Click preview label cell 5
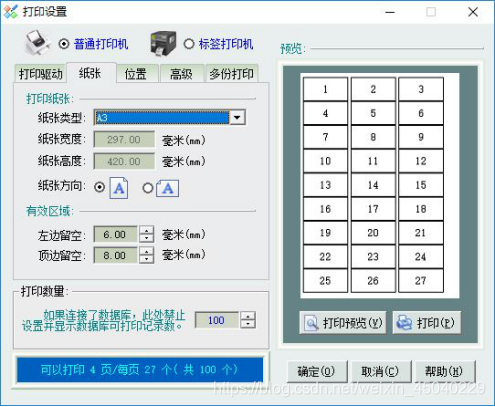 pos(373,113)
